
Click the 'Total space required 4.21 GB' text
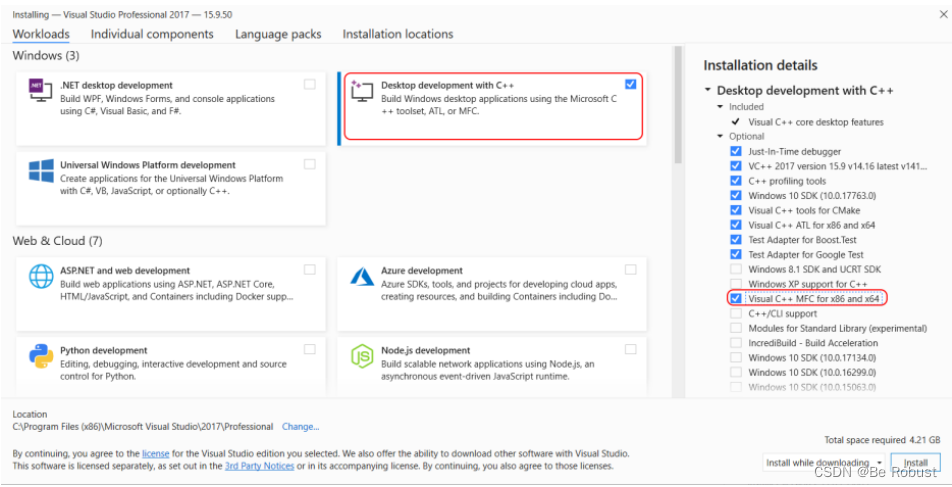882,440
